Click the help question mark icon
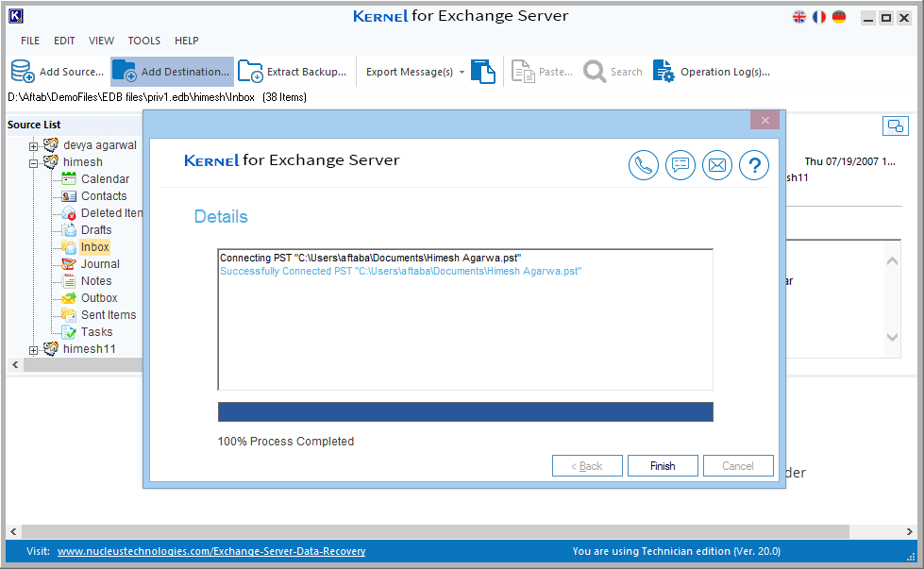 [754, 165]
